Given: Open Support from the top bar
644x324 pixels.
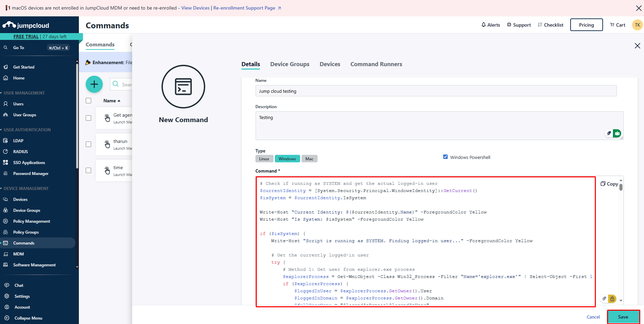Looking at the screenshot, I should pos(519,25).
